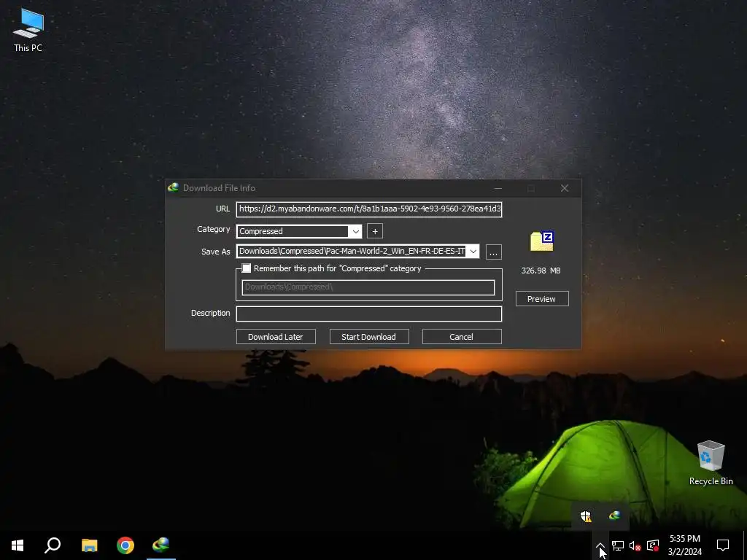The height and width of the screenshot is (560, 747).
Task: Click the Save As path text
Action: click(352, 252)
